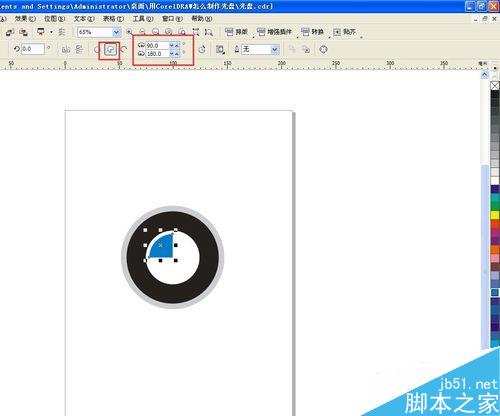Click the 排版 toolbar button
Screen dimensions: 500x416
(x=236, y=32)
